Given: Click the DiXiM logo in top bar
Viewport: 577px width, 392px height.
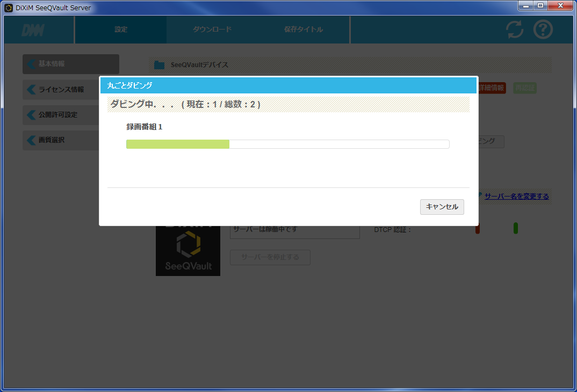Looking at the screenshot, I should [33, 30].
